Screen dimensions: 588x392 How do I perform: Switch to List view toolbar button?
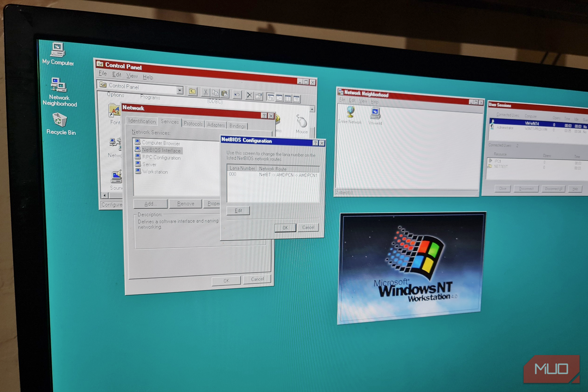coord(288,98)
